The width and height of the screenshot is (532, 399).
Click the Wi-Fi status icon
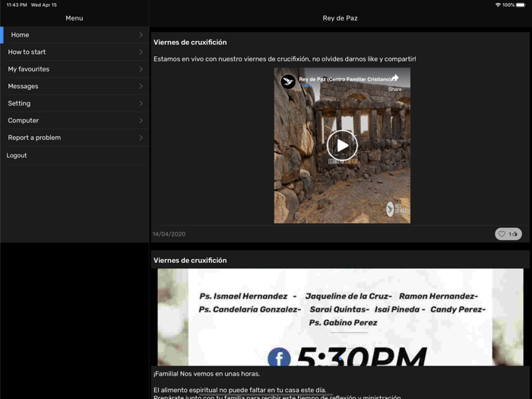tap(498, 5)
